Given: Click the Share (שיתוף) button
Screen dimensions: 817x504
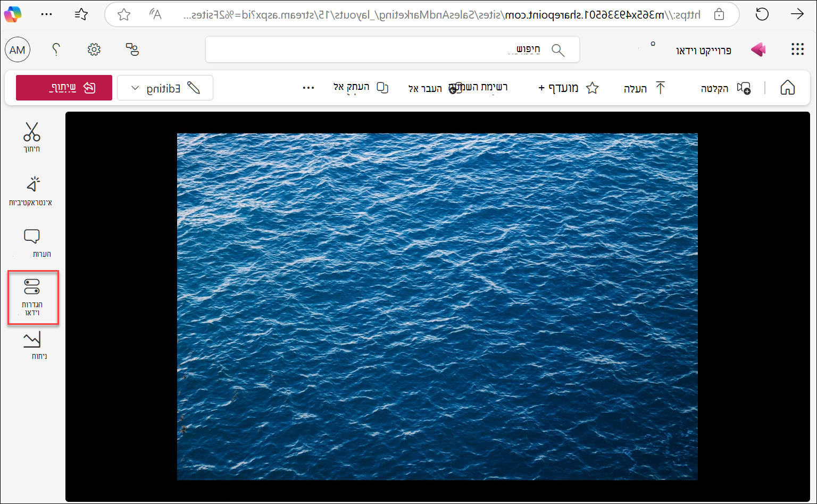Looking at the screenshot, I should (x=64, y=88).
